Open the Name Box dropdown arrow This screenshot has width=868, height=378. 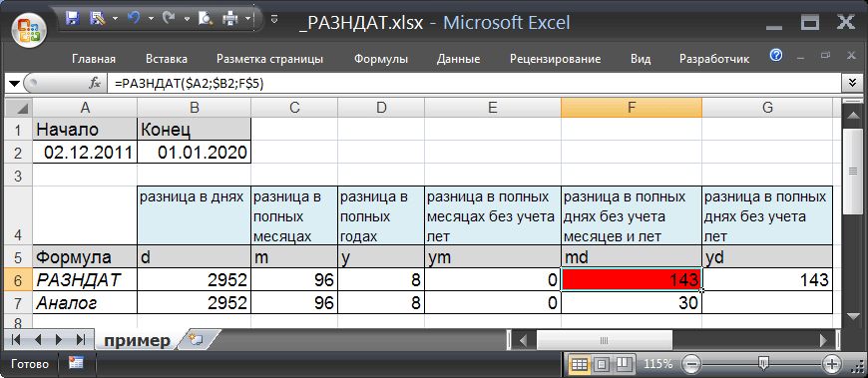pos(14,84)
